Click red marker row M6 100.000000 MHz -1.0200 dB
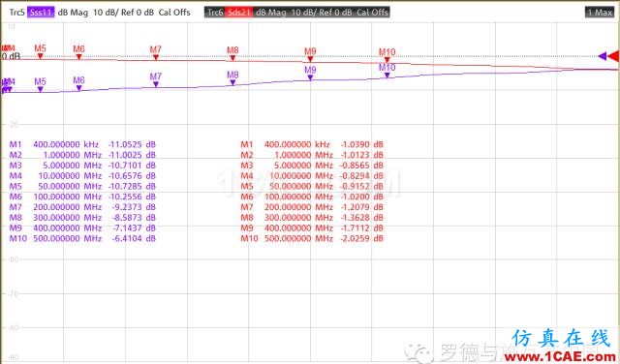 coord(312,197)
